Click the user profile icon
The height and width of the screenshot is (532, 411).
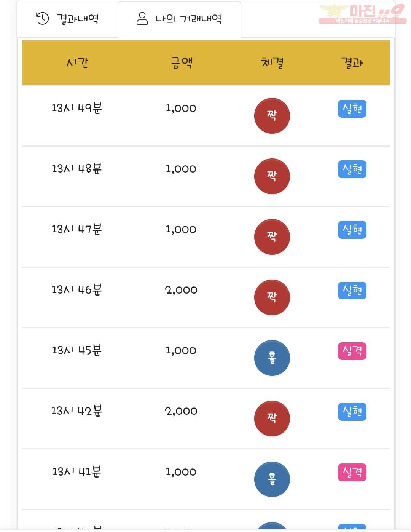pos(142,18)
